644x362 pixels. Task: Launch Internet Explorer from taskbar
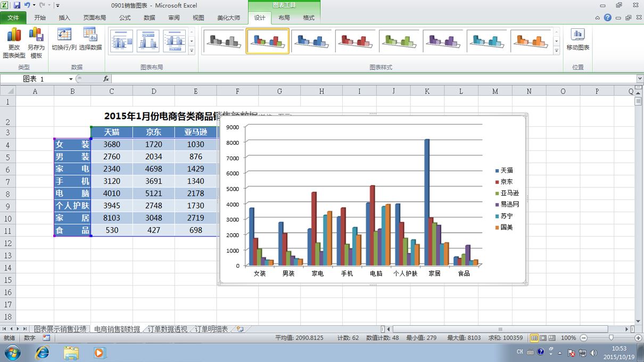coord(42,352)
